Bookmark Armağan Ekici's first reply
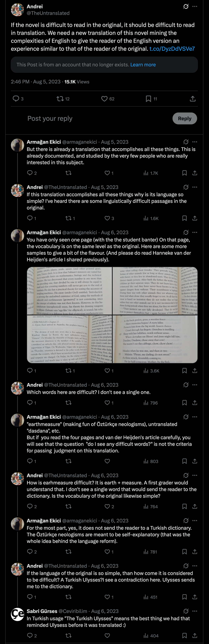The image size is (209, 644). click(x=185, y=173)
